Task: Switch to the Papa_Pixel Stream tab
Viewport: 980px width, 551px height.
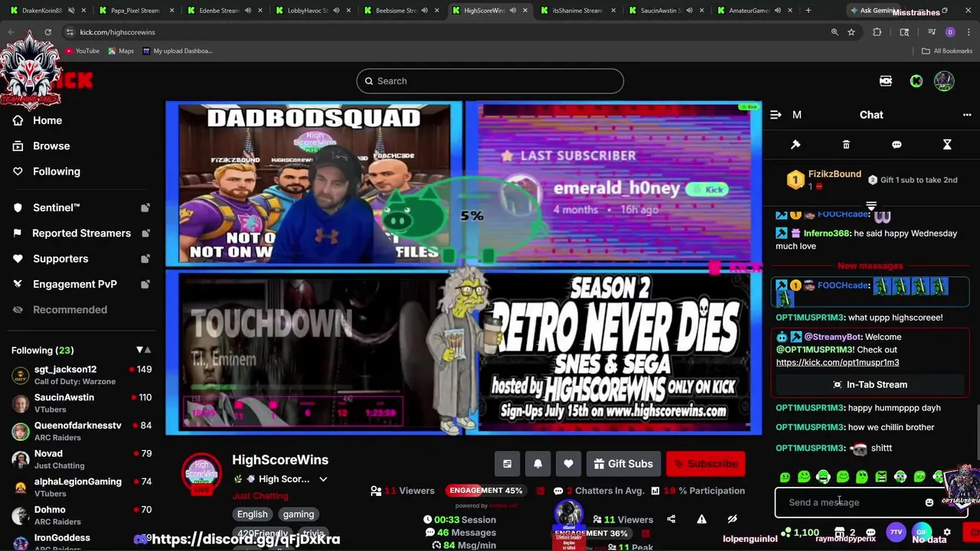Action: 134,11
